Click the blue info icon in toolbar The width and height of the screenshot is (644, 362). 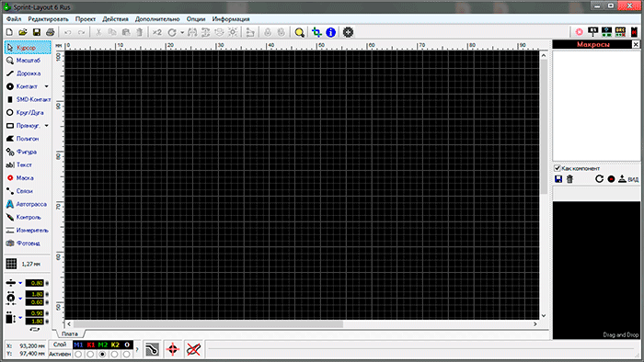tap(330, 32)
